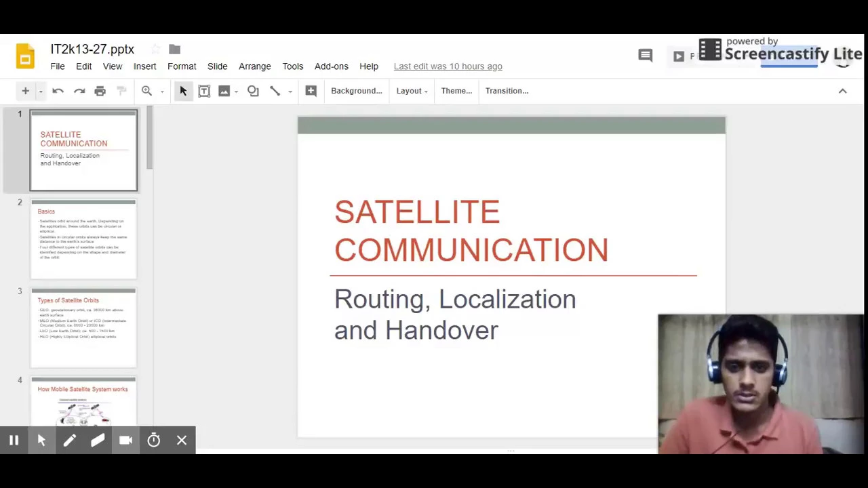
Task: Close the Screencastify recording toolbar
Action: tap(182, 441)
